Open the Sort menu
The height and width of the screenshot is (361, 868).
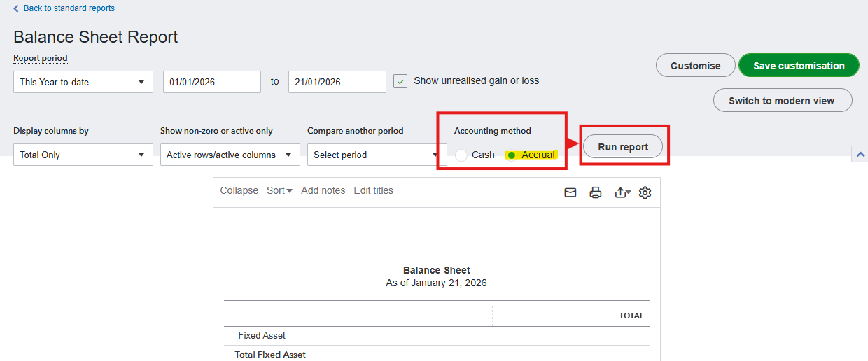tap(279, 190)
